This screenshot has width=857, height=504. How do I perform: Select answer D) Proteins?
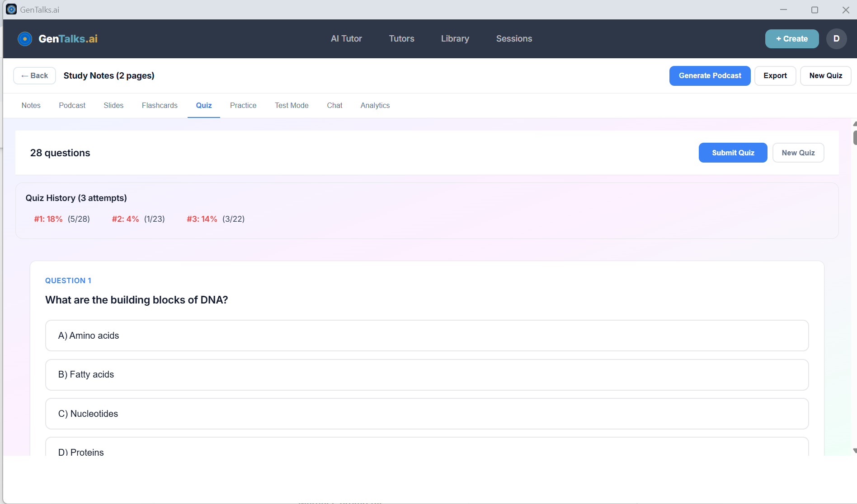[426, 450]
